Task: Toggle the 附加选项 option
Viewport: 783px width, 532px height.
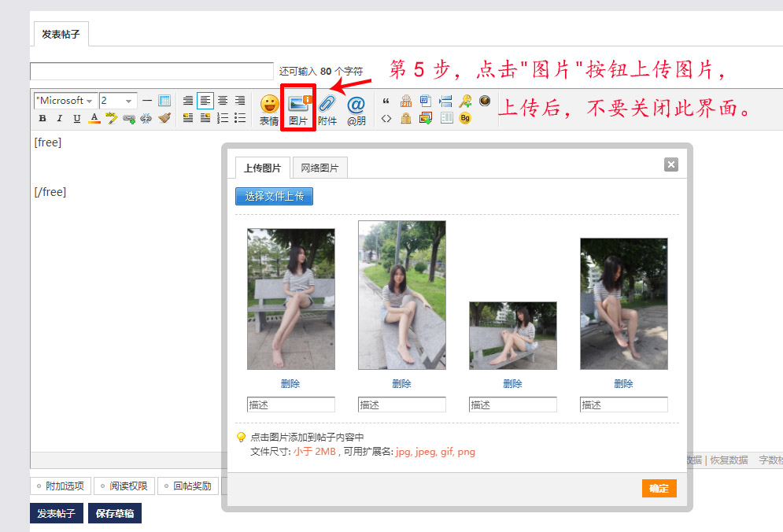Action: pos(60,486)
